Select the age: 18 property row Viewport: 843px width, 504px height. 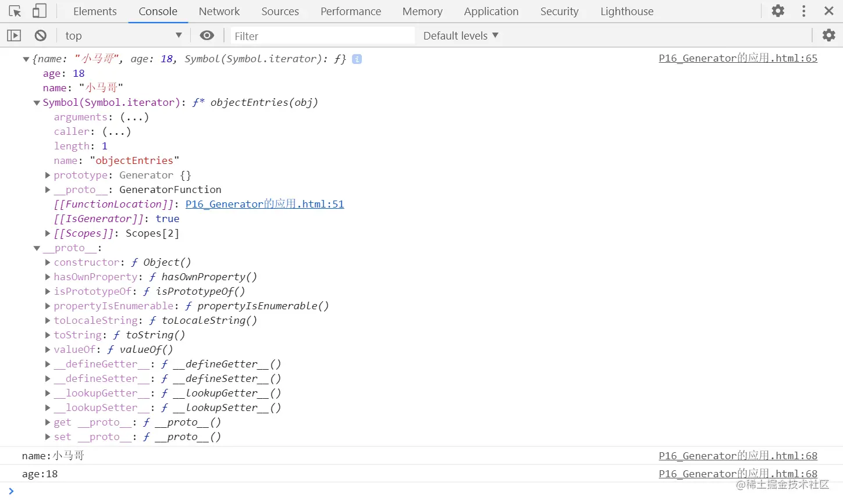[63, 73]
